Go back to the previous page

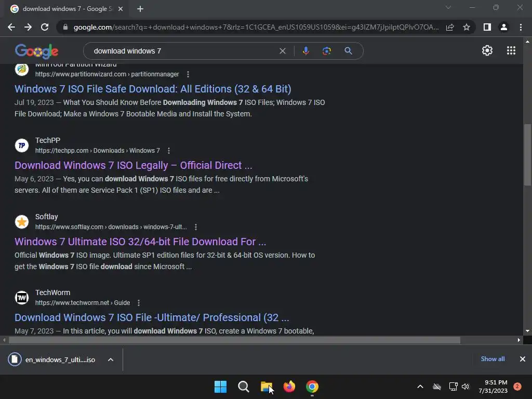click(x=11, y=27)
